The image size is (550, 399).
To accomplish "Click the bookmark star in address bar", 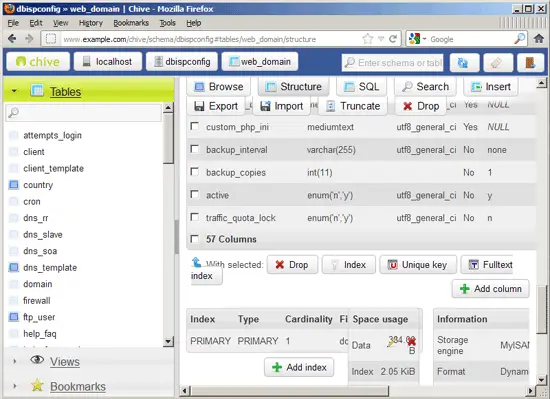I will pos(368,39).
